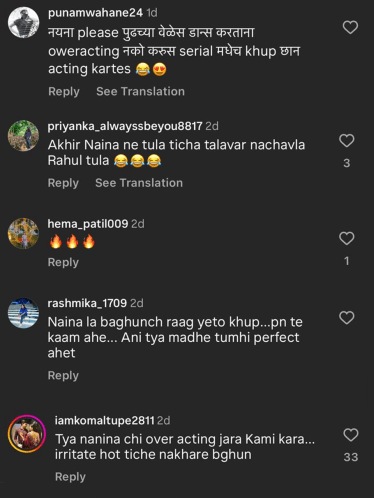Screen dimensions: 374x498
Task: View iamkomaltupe2811's story ring avatar
Action: pos(27,433)
